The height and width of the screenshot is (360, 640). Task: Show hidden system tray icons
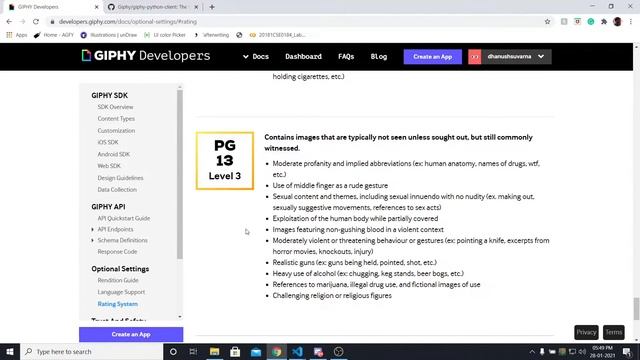click(x=532, y=351)
